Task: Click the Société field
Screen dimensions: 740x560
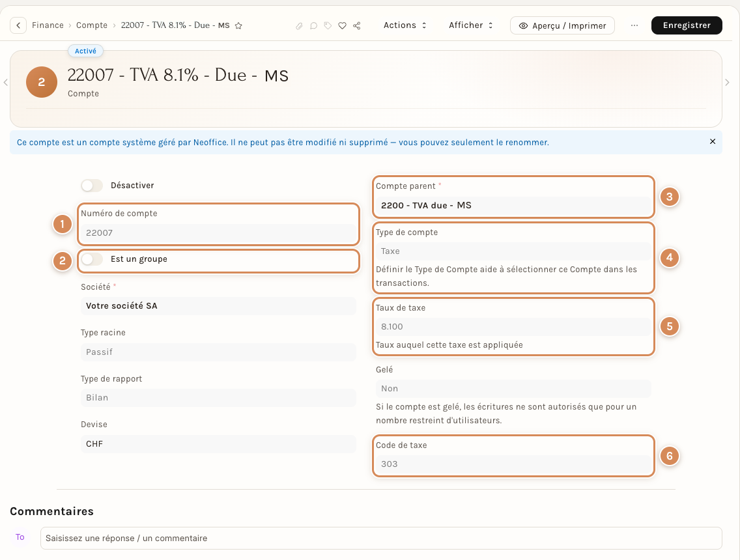Action: [x=218, y=305]
